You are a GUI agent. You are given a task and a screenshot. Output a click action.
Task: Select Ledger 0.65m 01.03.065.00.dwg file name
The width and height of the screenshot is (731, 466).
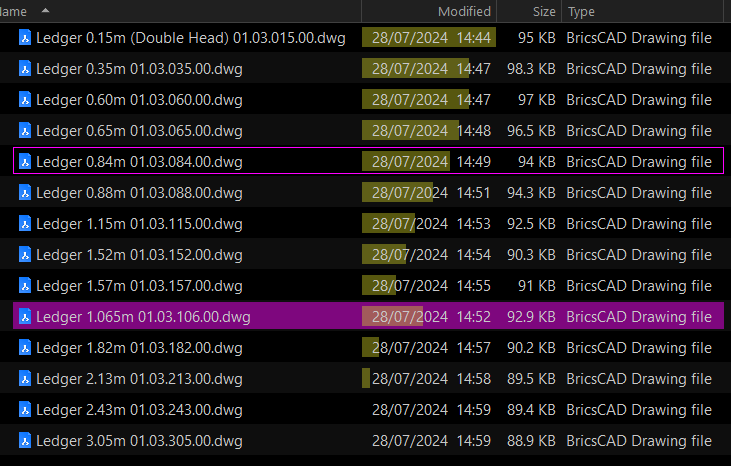tap(139, 131)
